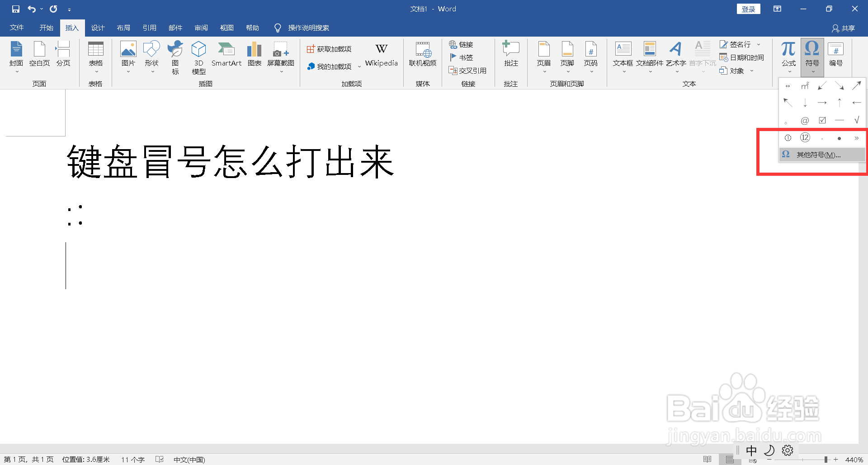Insert a 3D模型 object
This screenshot has height=465, width=868.
point(198,56)
